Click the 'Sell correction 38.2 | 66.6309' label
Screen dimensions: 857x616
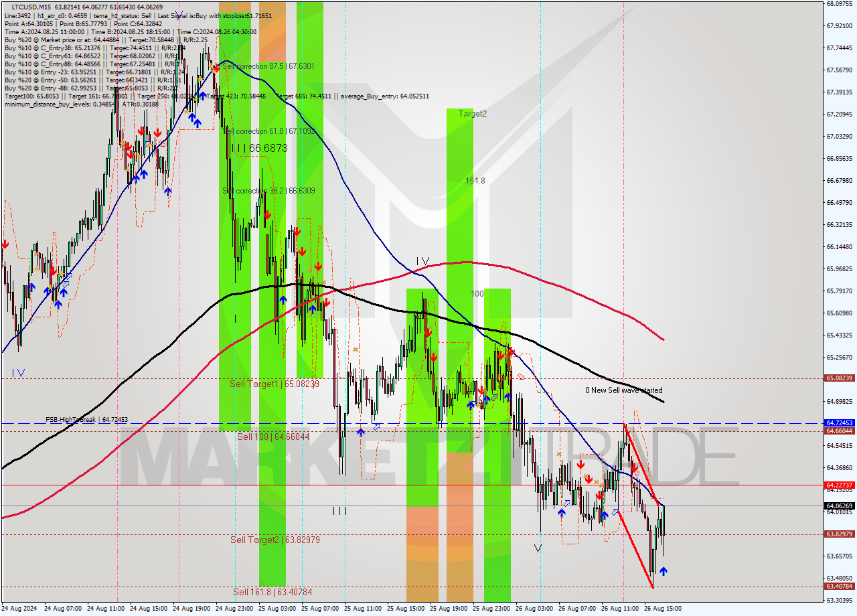click(x=268, y=191)
